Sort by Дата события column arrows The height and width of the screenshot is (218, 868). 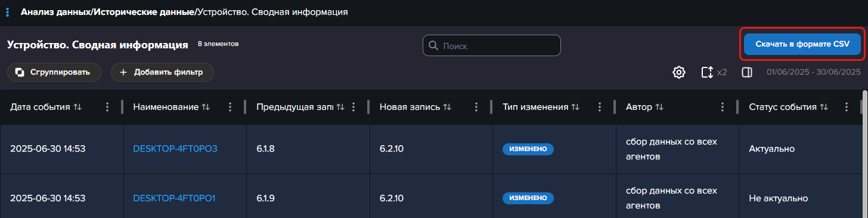[77, 107]
